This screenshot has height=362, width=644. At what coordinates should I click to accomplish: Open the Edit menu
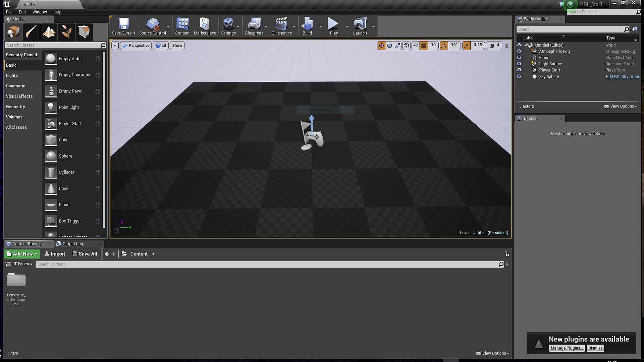[22, 12]
